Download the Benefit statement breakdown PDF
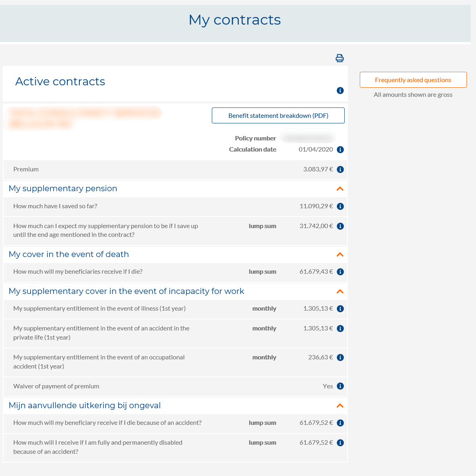476x476 pixels. (x=278, y=115)
